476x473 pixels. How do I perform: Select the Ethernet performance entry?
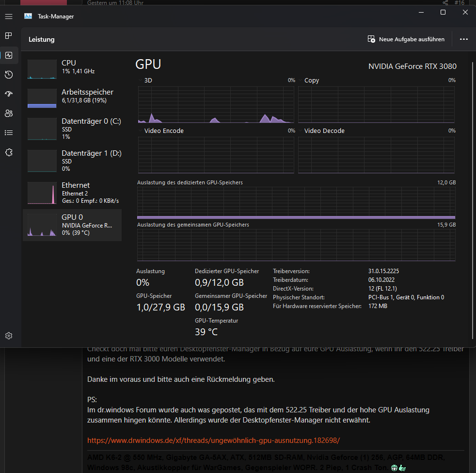pyautogui.click(x=72, y=193)
